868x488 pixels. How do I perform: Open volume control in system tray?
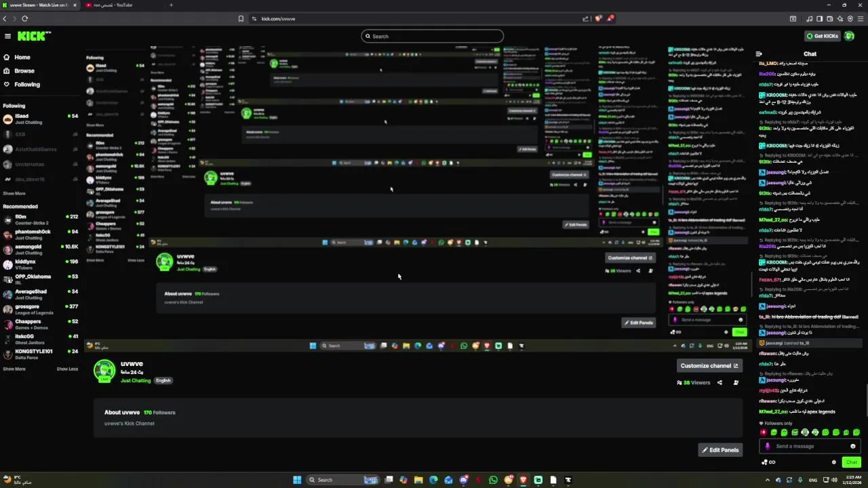pyautogui.click(x=834, y=480)
